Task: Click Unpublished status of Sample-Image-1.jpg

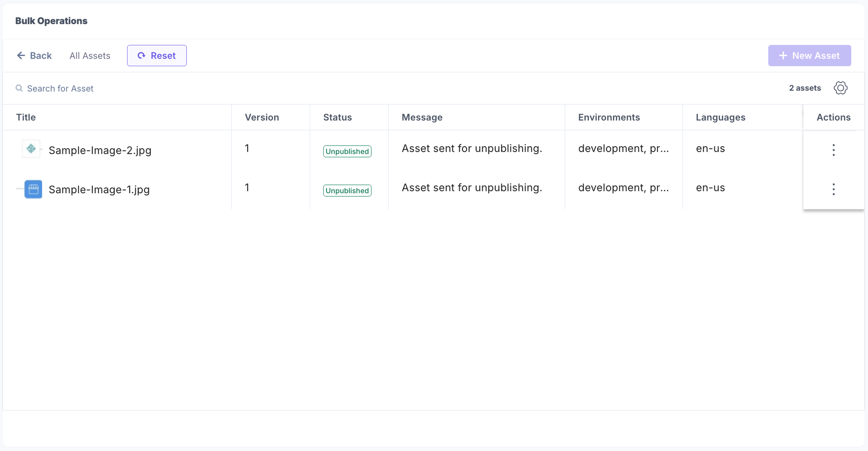Action: (347, 190)
